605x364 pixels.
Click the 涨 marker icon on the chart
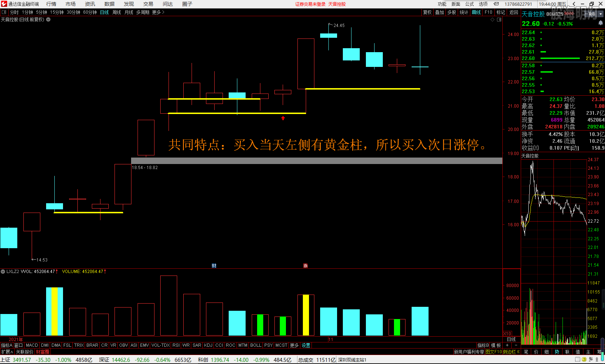click(x=305, y=266)
